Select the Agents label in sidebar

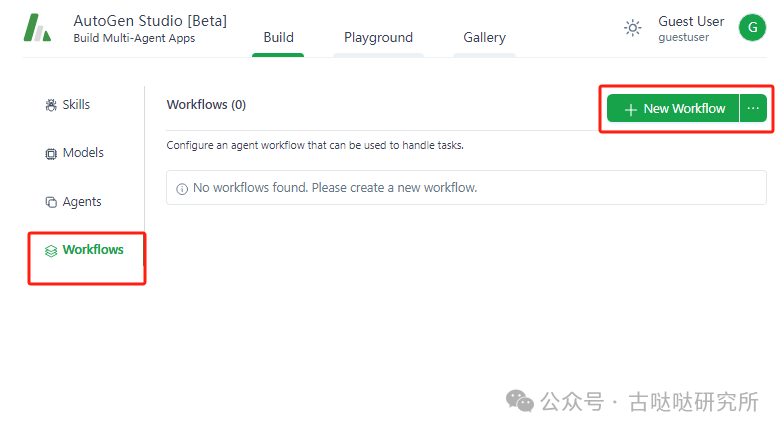click(x=82, y=202)
